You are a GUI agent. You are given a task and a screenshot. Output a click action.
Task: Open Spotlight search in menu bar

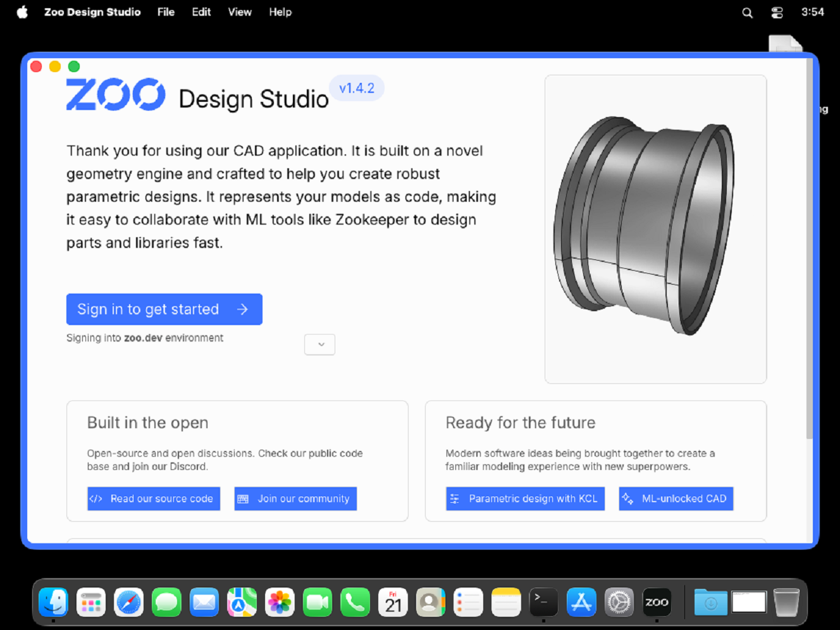[x=747, y=13]
